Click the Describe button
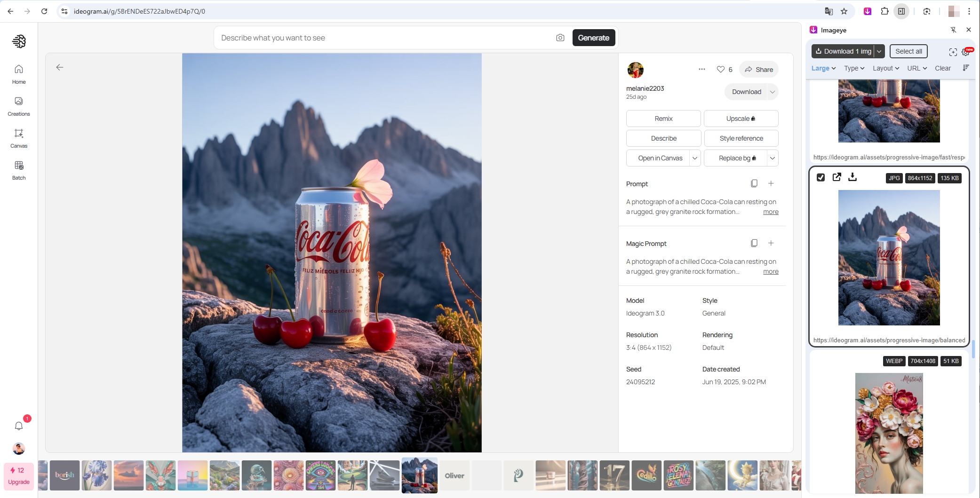 click(x=663, y=138)
